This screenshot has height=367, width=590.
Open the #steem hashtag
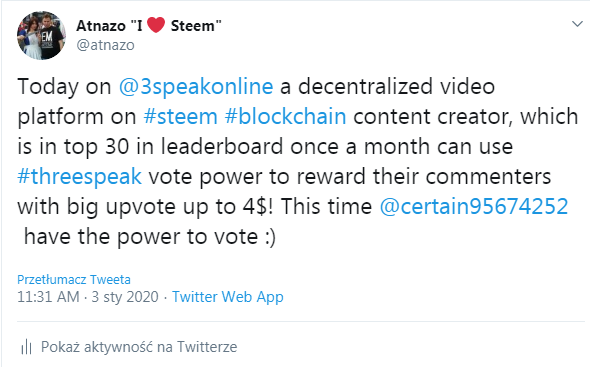point(181,116)
